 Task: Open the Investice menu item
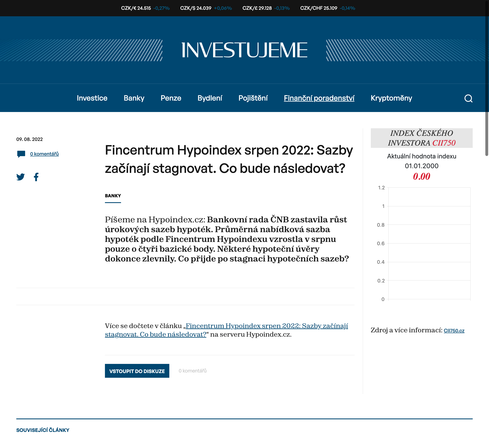(x=92, y=98)
